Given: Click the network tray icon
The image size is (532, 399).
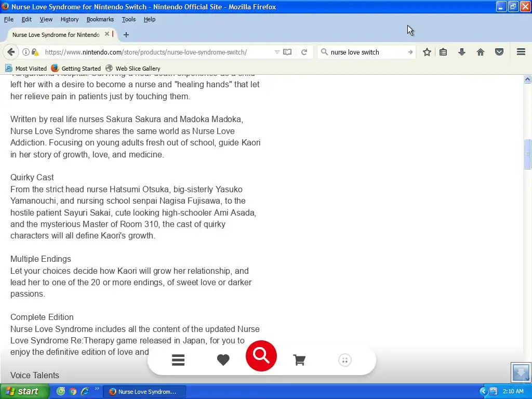Looking at the screenshot, I should [x=494, y=391].
